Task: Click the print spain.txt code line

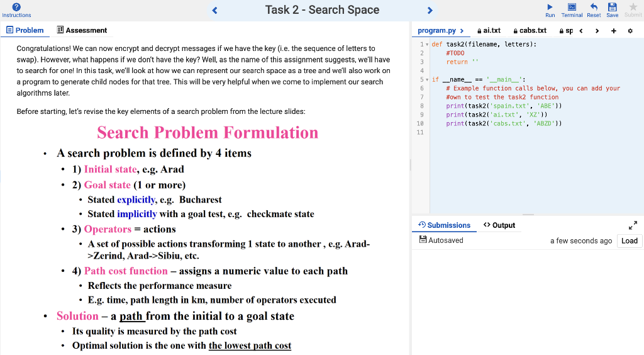Action: point(504,106)
